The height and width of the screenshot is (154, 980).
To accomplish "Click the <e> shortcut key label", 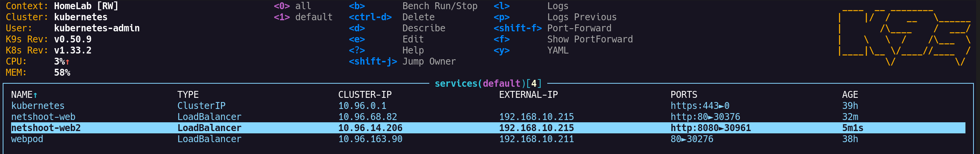I will 357,39.
